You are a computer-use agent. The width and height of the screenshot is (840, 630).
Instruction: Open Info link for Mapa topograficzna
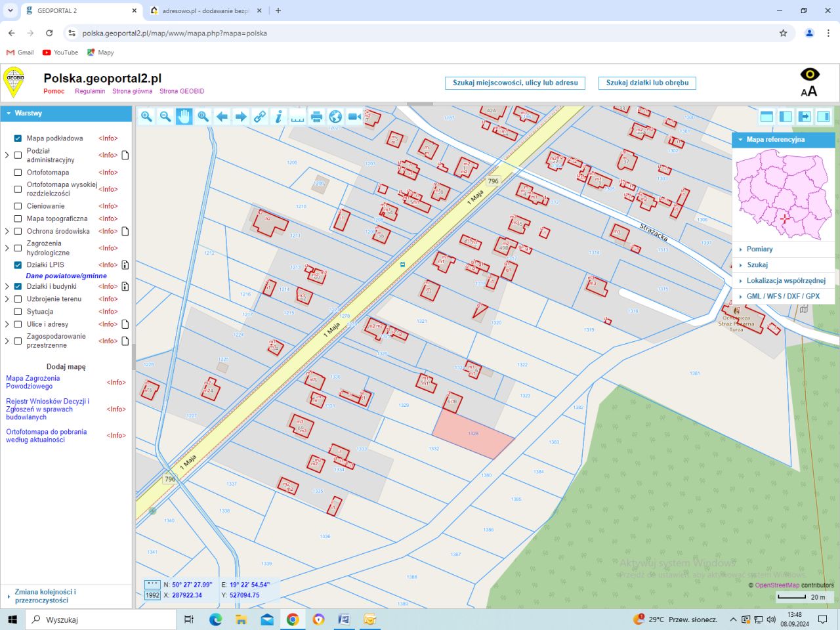click(108, 219)
